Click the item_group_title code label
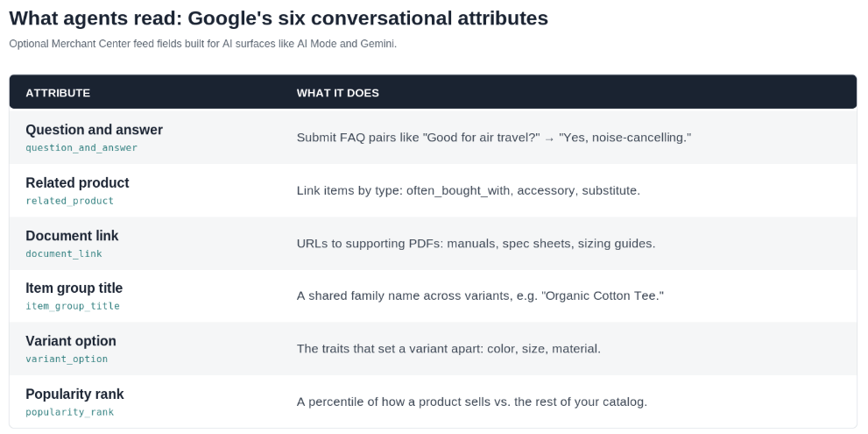The width and height of the screenshot is (868, 434). point(73,306)
